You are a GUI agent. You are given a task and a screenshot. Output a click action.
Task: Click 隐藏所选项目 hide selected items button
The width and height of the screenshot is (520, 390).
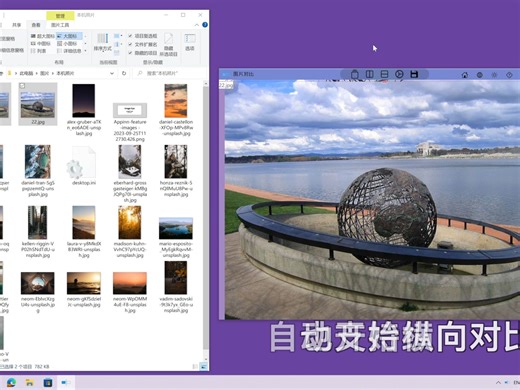[168, 44]
